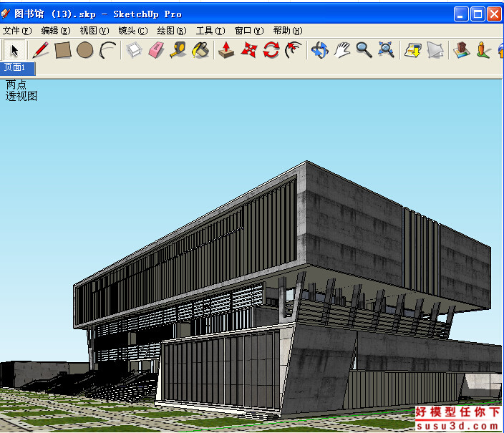Open the 文件(F) menu
The image size is (504, 433).
coord(17,31)
